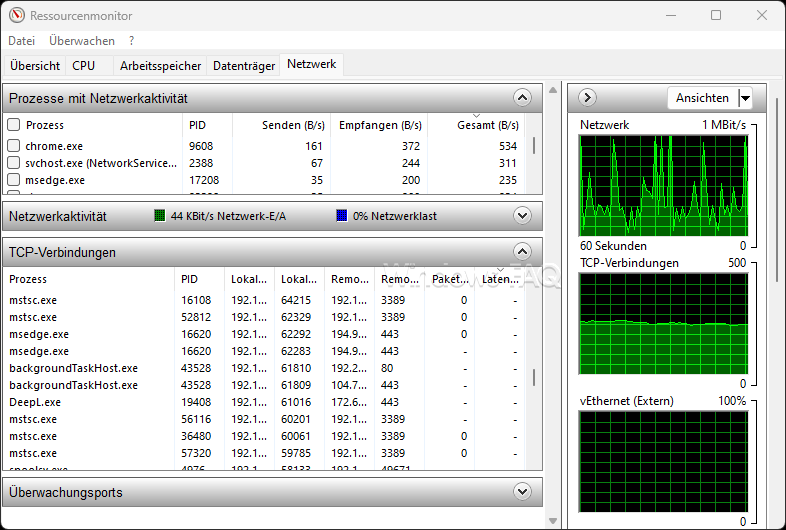
Task: Switch to the Übersicht tab
Action: [x=35, y=66]
